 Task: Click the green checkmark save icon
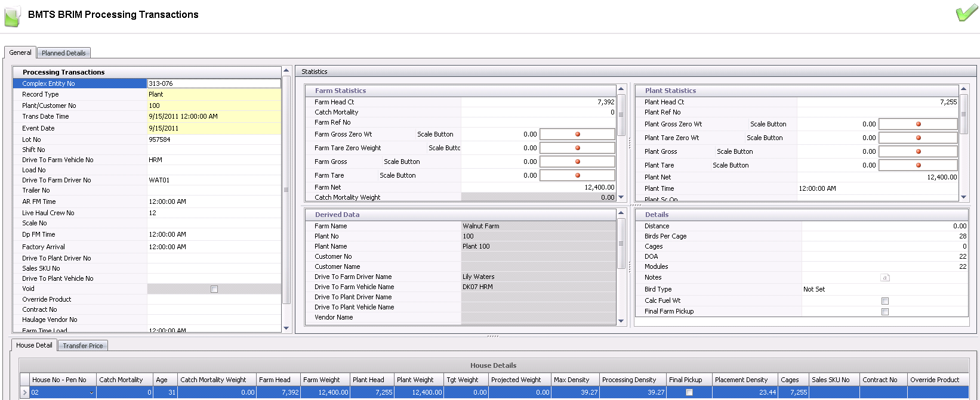coord(966,14)
